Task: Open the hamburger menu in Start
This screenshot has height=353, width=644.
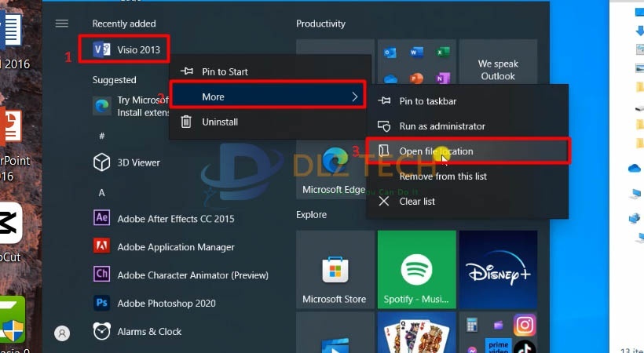Action: [62, 24]
